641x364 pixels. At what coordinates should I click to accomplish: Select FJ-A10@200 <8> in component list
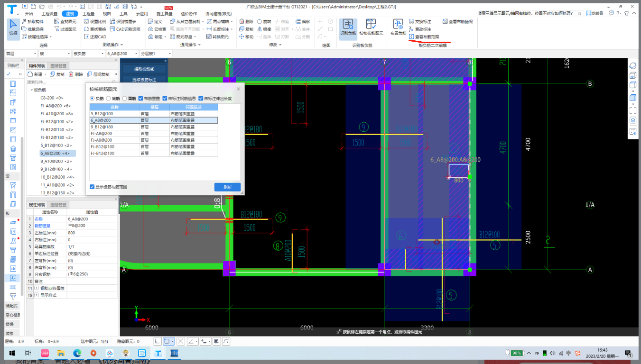click(x=56, y=114)
